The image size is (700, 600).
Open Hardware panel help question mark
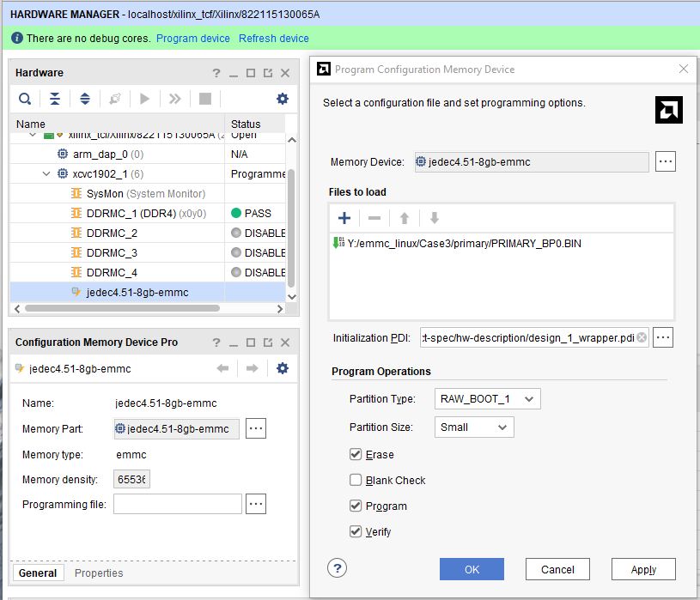[x=216, y=73]
